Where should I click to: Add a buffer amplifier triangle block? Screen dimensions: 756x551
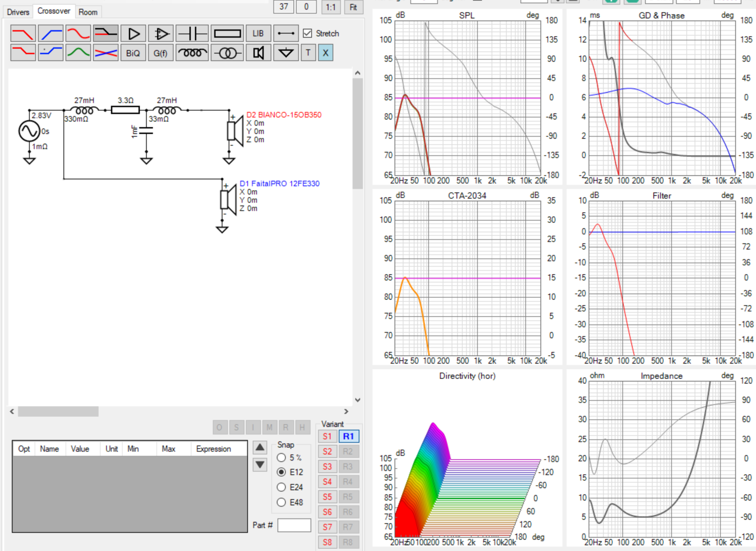133,34
